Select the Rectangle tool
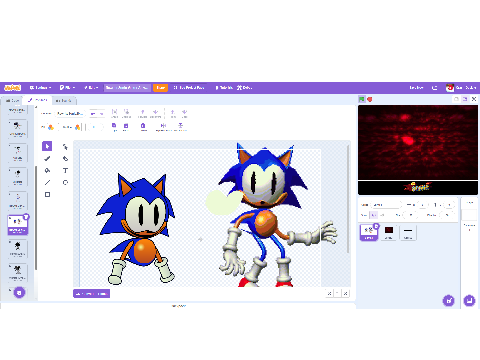Image resolution: width=480 pixels, height=360 pixels. [47, 194]
